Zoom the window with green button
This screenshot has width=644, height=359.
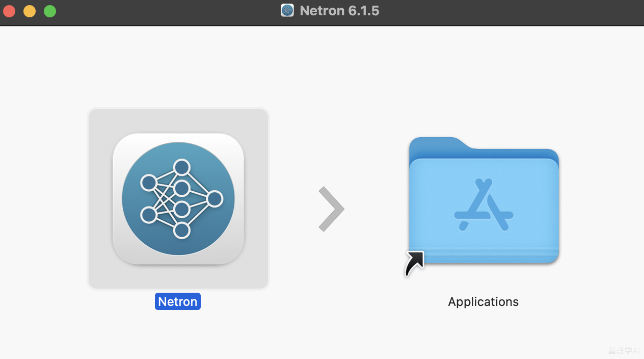(50, 11)
